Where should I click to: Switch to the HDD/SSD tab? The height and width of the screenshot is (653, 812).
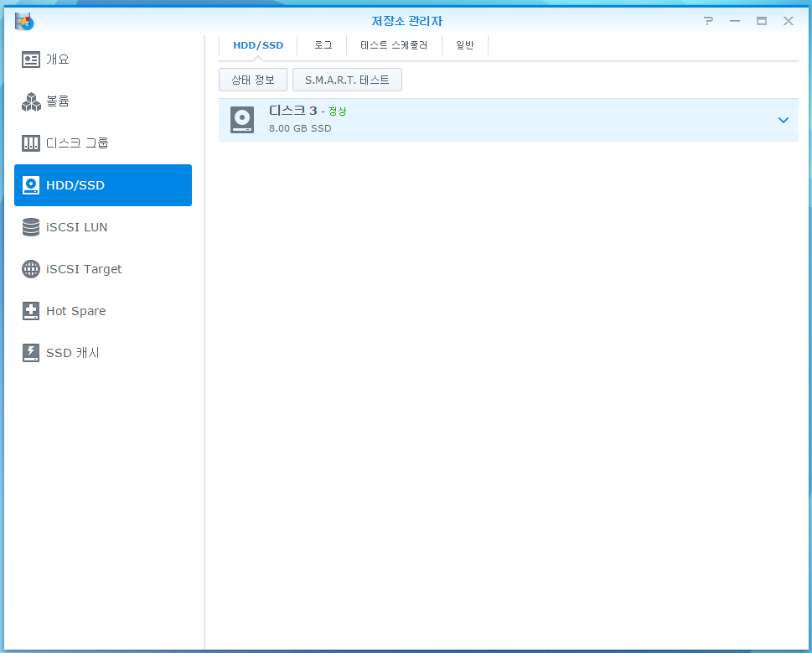click(258, 45)
